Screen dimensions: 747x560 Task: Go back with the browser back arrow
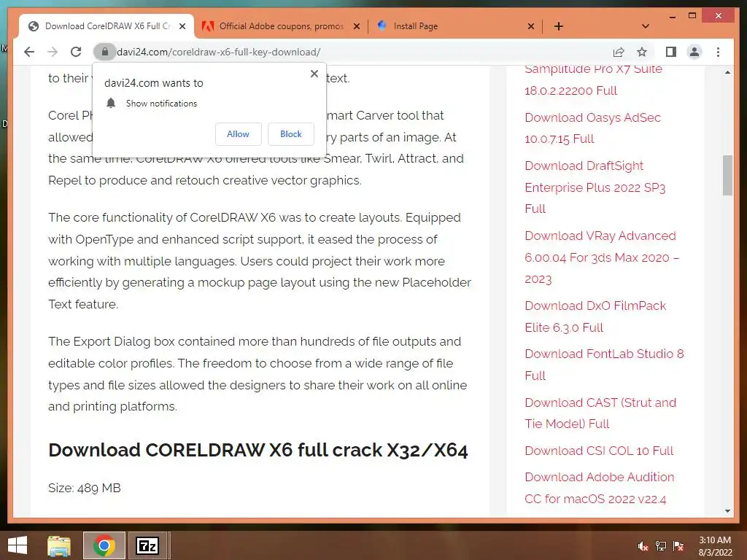(29, 52)
